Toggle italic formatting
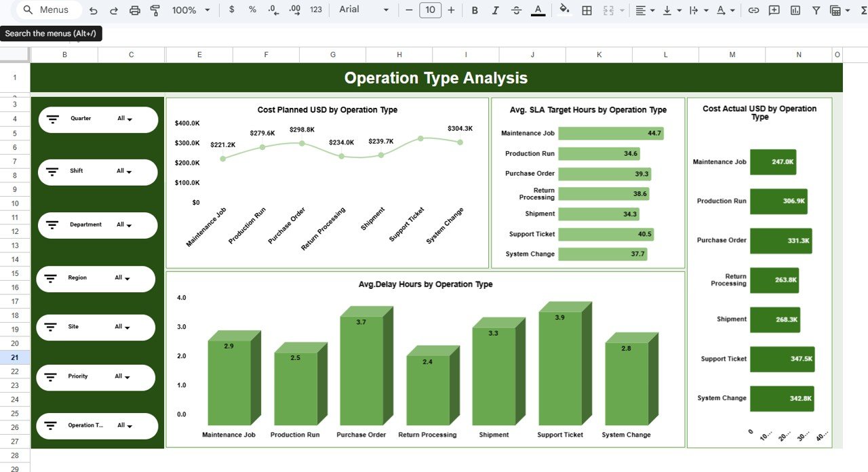Image resolution: width=868 pixels, height=472 pixels. coord(496,10)
